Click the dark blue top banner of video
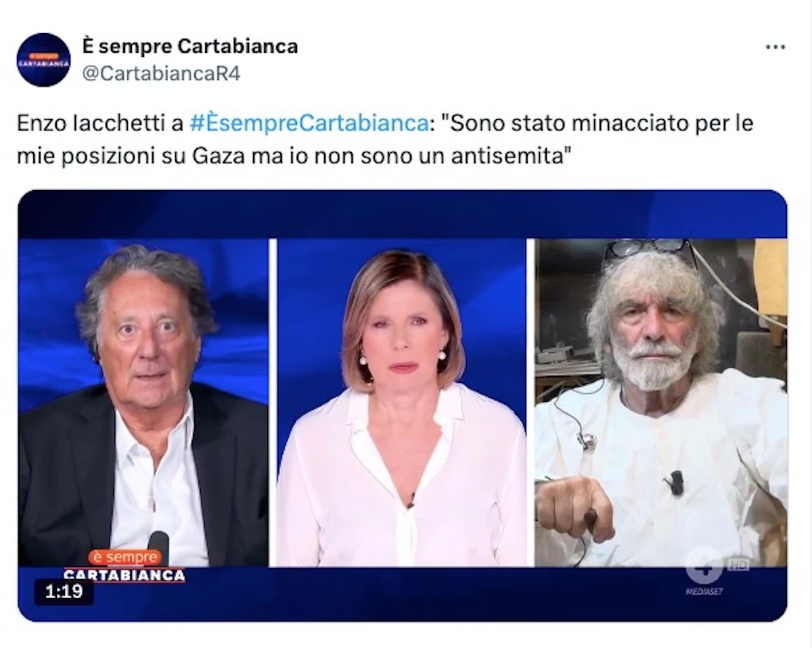Screen dimensions: 812x648 click(x=403, y=214)
